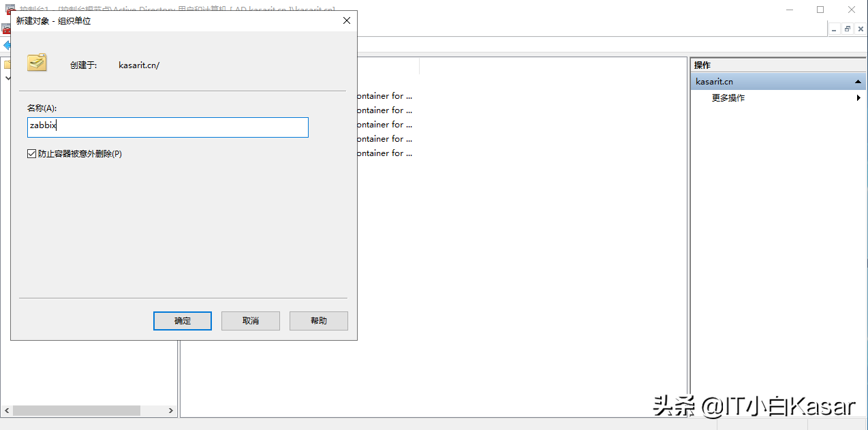Click the scroll right arrow in tree pane
The height and width of the screenshot is (430, 868).
coord(171,411)
